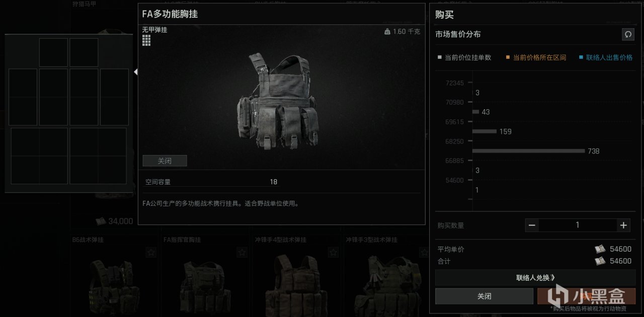The image size is (644, 317).
Task: Click the 34,000 price cash icon
Action: point(101,221)
